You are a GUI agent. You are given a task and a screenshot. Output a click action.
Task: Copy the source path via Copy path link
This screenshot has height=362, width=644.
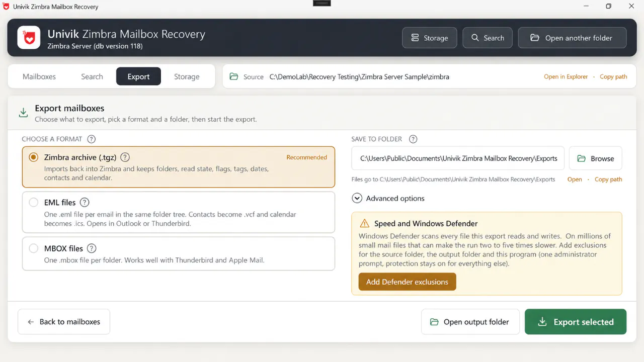click(x=613, y=77)
